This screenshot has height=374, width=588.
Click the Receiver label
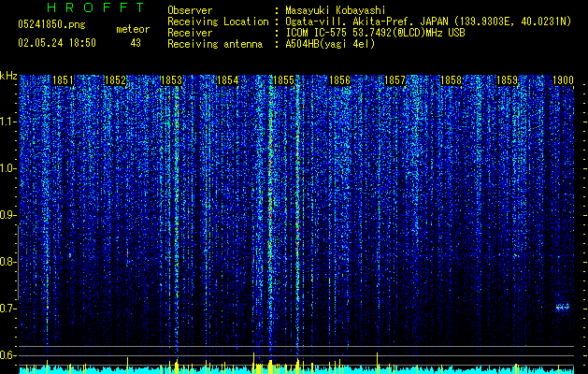190,33
